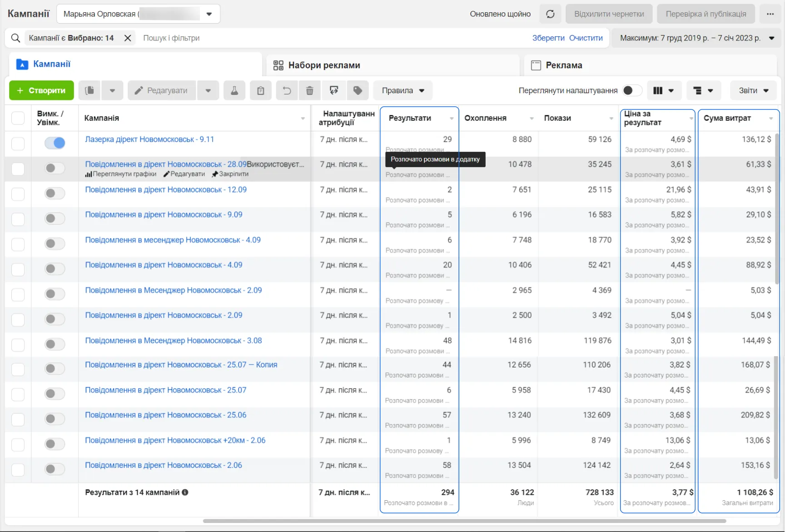
Task: Toggle on the 28.09 Новомосковськ campaign
Action: click(55, 168)
